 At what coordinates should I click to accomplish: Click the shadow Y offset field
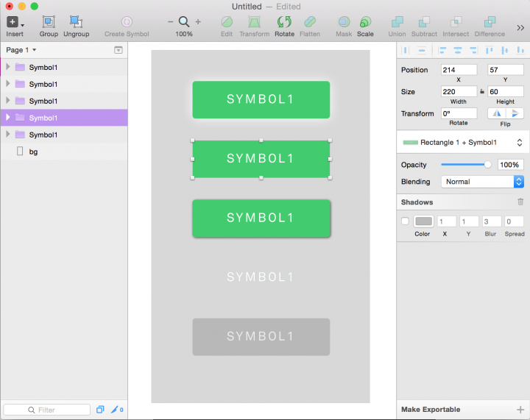pyautogui.click(x=469, y=221)
